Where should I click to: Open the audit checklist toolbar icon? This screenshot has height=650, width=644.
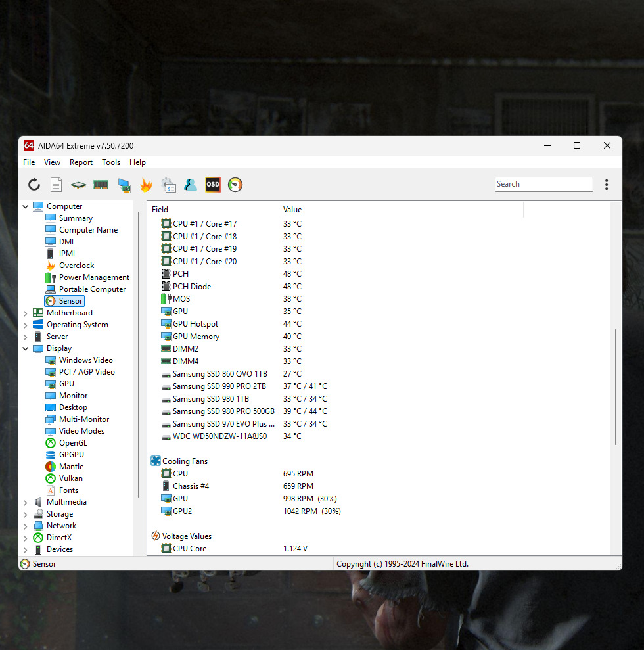coord(169,185)
